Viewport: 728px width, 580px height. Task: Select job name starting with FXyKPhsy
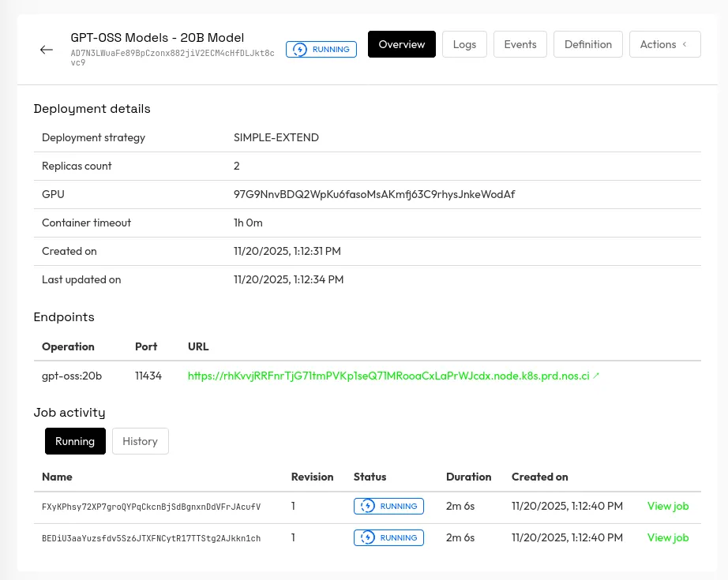[x=151, y=507]
